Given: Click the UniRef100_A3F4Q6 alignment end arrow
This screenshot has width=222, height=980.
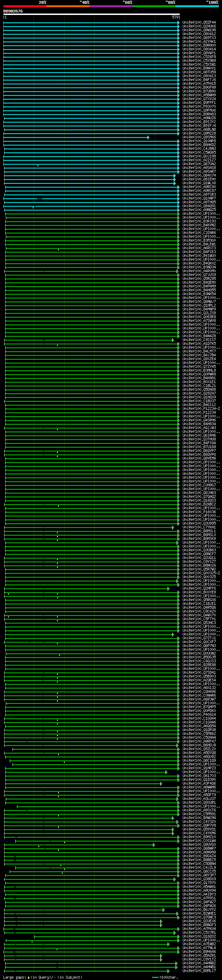Looking at the screenshot, I should [161, 784].
